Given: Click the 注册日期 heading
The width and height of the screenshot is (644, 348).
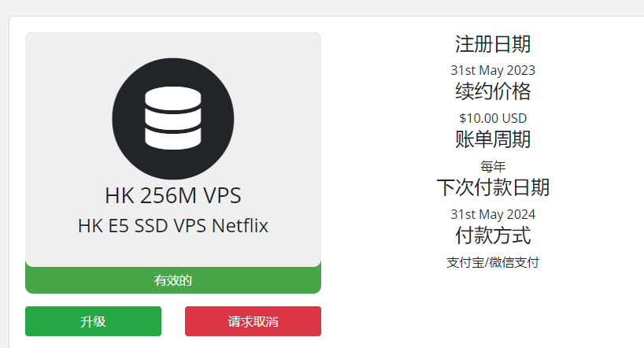Looking at the screenshot, I should pyautogui.click(x=493, y=44).
